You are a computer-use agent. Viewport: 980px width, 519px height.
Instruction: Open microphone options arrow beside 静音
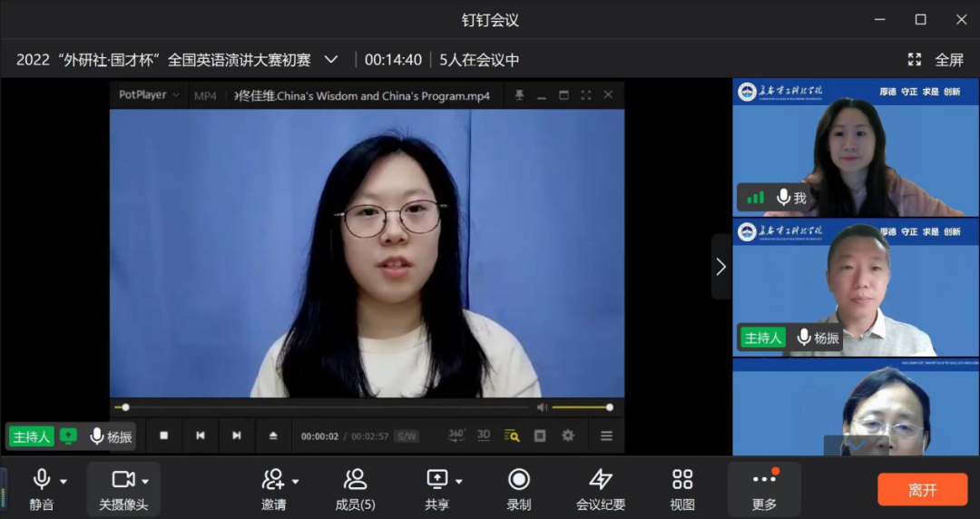64,482
